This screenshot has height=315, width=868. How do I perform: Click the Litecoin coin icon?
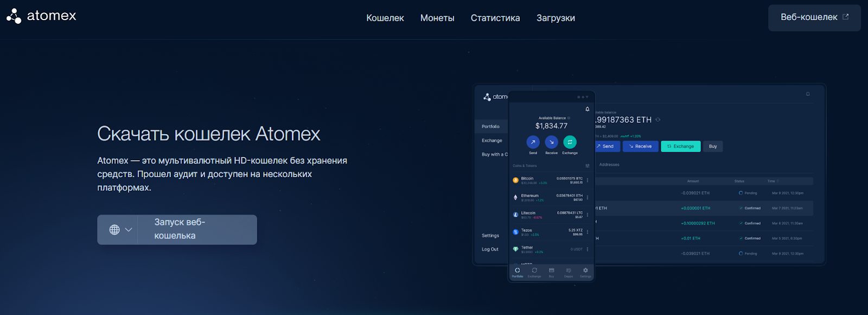click(x=515, y=215)
